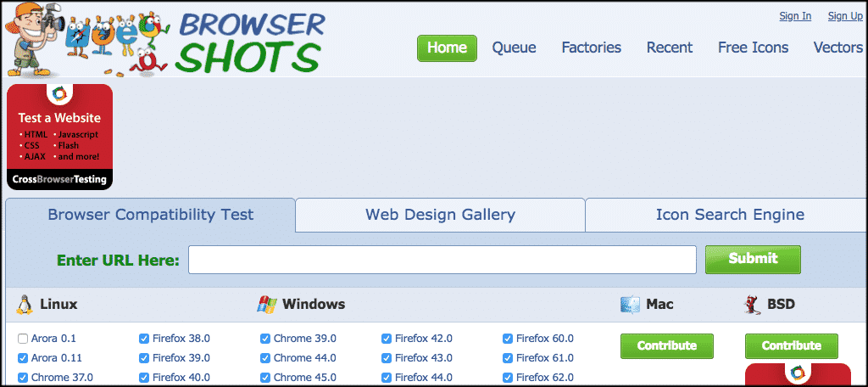Toggle the Chrome 45.0 checkbox
The image size is (868, 387).
coord(265,378)
